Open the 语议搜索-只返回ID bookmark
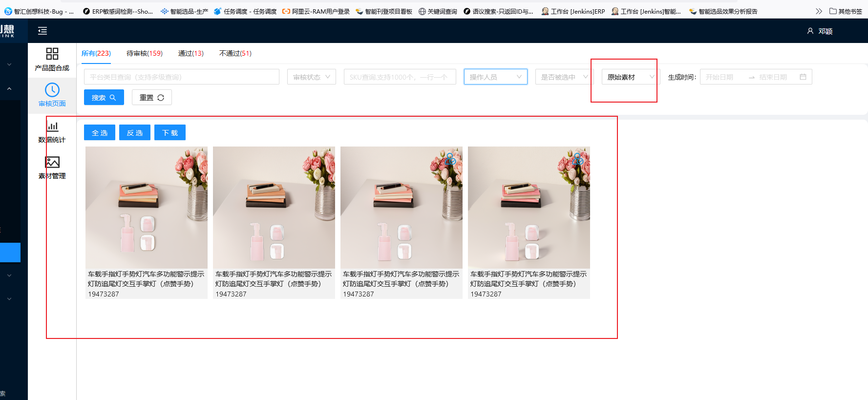 pyautogui.click(x=498, y=11)
